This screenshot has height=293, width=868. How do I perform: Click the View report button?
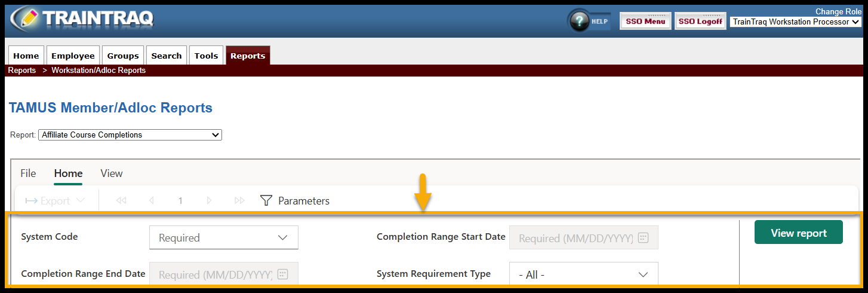(x=798, y=233)
